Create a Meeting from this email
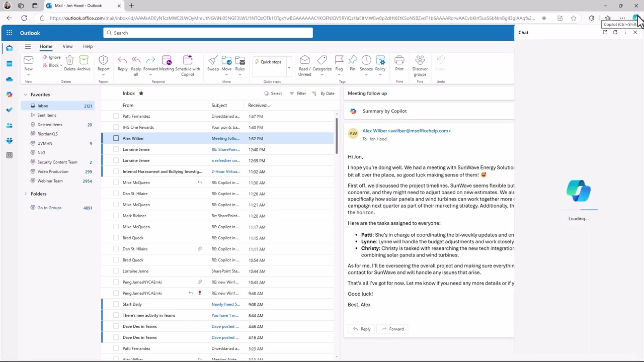Image resolution: width=644 pixels, height=362 pixels. click(x=167, y=60)
